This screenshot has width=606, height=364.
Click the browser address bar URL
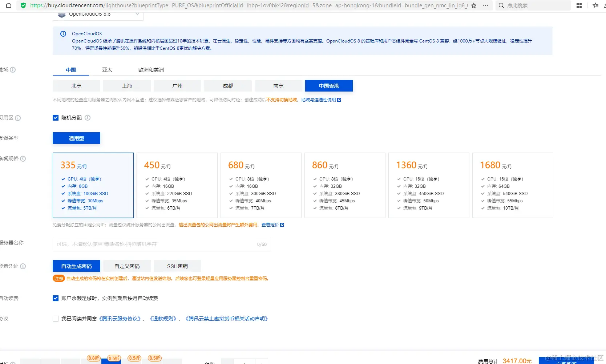[x=249, y=5]
